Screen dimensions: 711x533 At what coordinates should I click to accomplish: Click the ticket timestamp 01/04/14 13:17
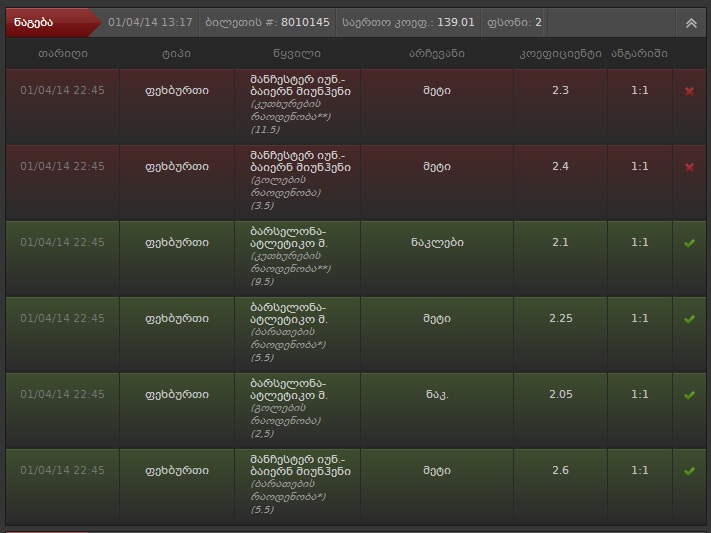150,22
